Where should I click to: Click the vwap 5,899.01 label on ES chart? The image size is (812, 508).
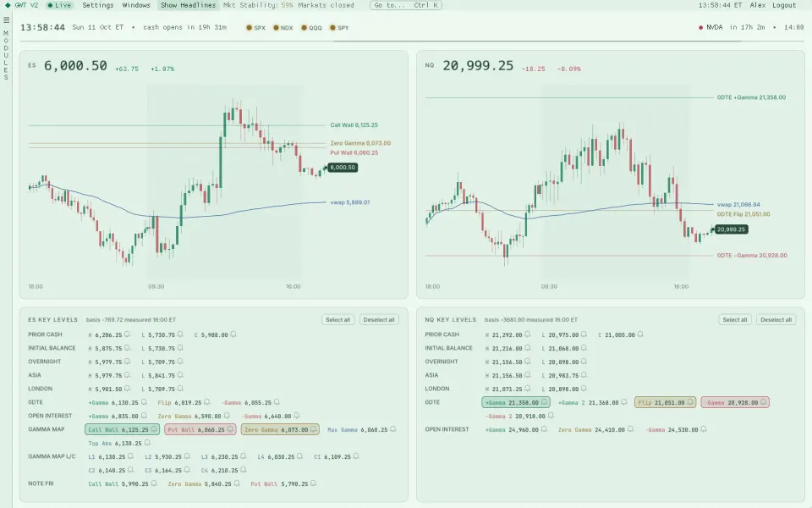click(x=350, y=202)
